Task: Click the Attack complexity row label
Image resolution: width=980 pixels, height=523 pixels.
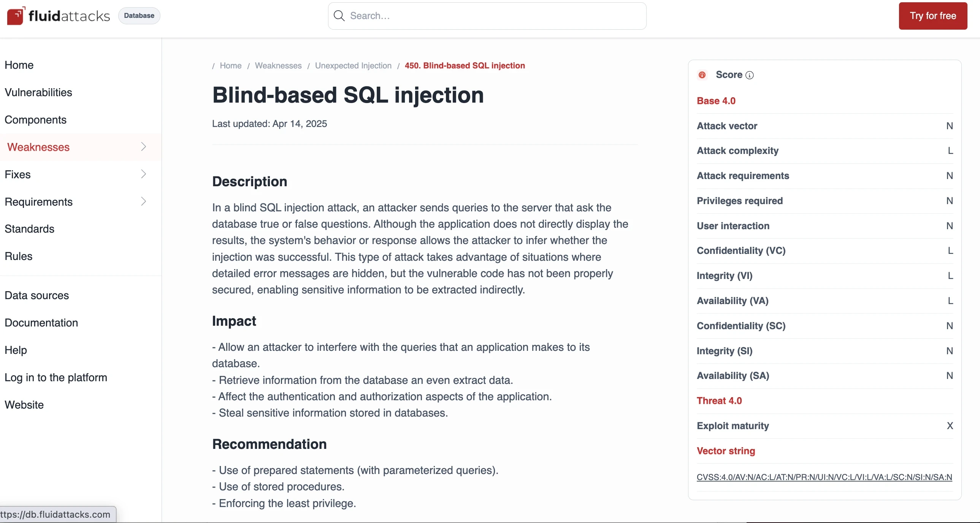Action: point(738,151)
